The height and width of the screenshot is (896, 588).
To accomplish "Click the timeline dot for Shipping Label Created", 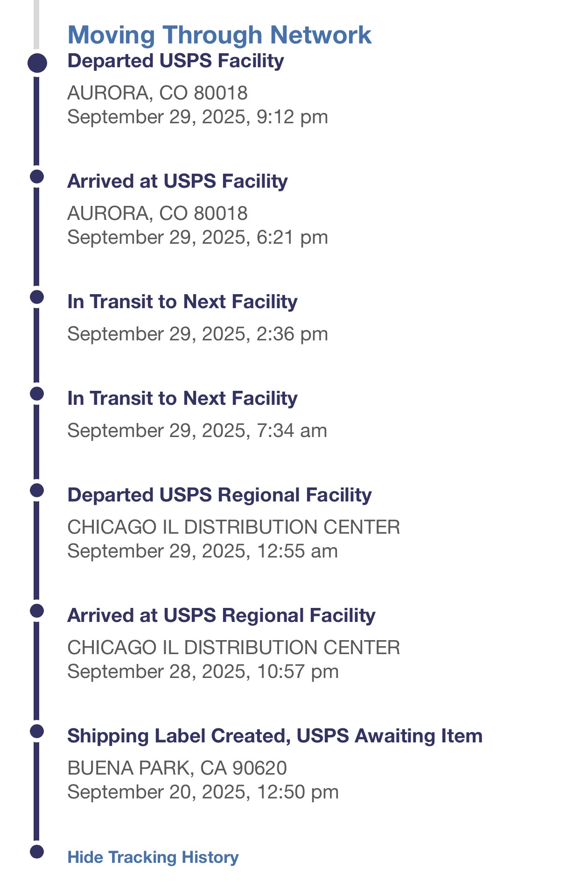I will tap(37, 731).
